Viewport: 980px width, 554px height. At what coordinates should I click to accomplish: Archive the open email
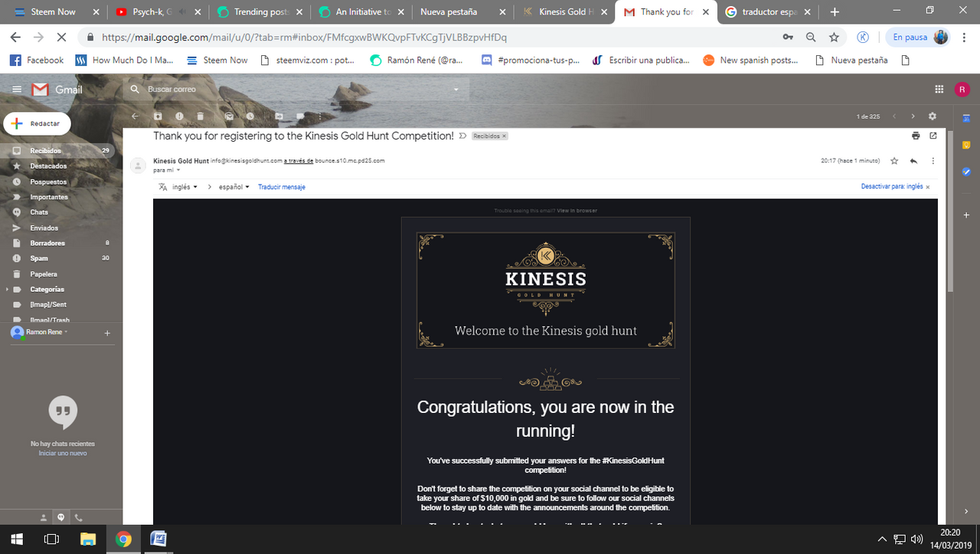[x=157, y=116]
